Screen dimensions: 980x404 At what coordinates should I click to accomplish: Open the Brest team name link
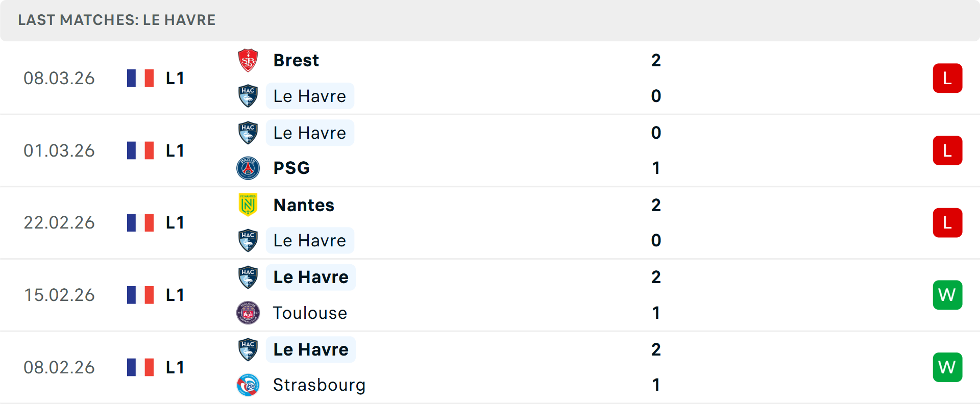296,59
